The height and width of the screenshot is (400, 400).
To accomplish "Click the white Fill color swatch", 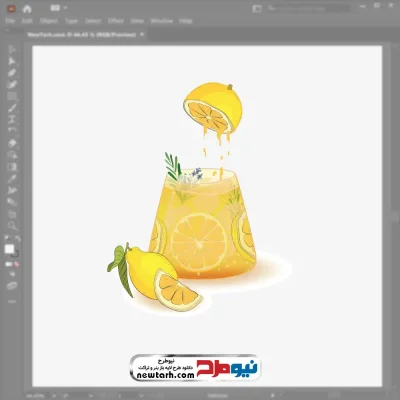I will [9, 249].
